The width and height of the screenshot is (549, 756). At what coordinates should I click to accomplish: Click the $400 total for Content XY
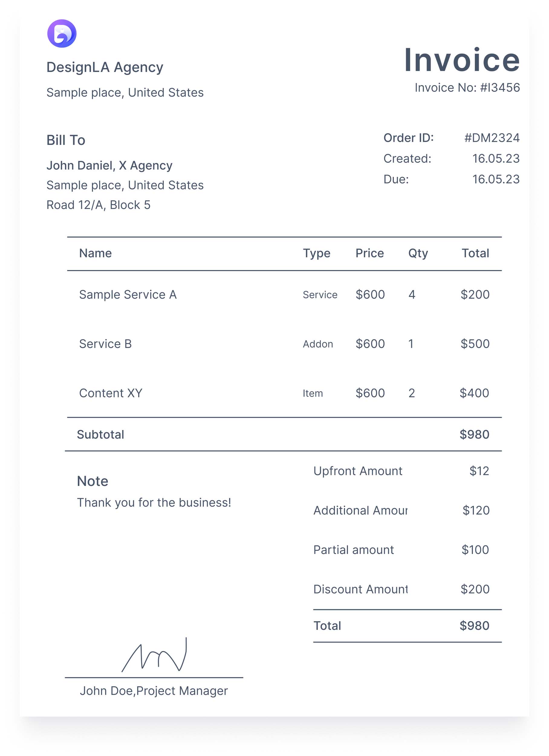point(474,393)
